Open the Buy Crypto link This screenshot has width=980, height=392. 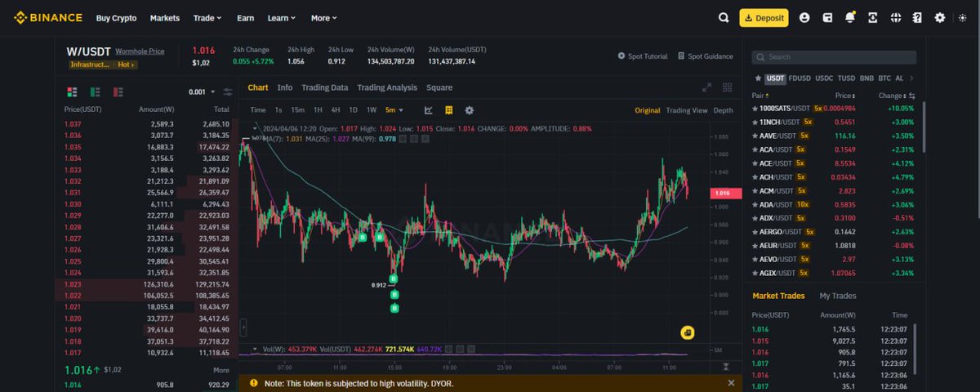tap(116, 17)
